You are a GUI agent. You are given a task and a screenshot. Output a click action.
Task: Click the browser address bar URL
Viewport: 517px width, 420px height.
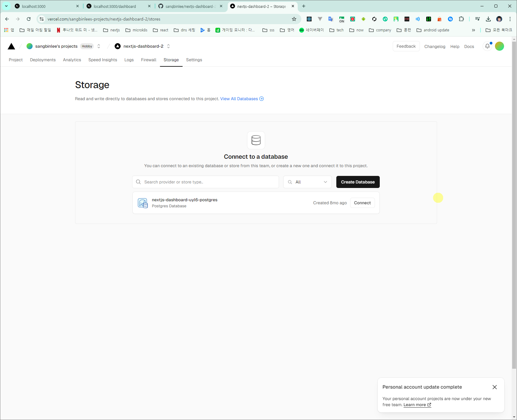(104, 19)
